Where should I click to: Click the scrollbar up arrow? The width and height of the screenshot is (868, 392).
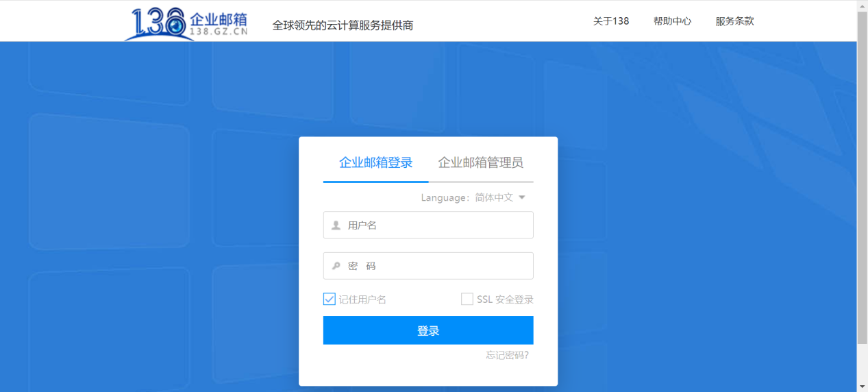point(863,5)
